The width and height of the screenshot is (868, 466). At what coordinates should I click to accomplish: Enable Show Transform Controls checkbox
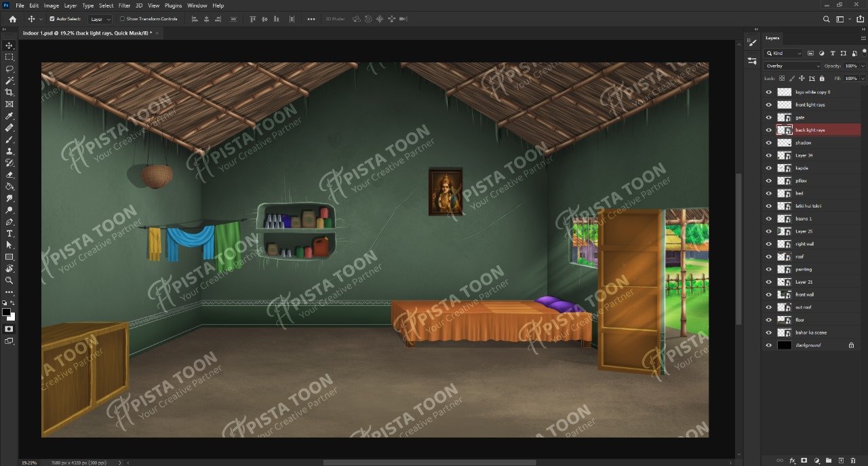122,19
